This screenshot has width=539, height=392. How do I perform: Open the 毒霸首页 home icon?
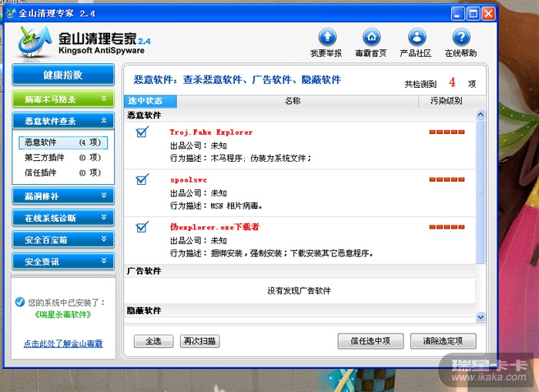[x=371, y=37]
